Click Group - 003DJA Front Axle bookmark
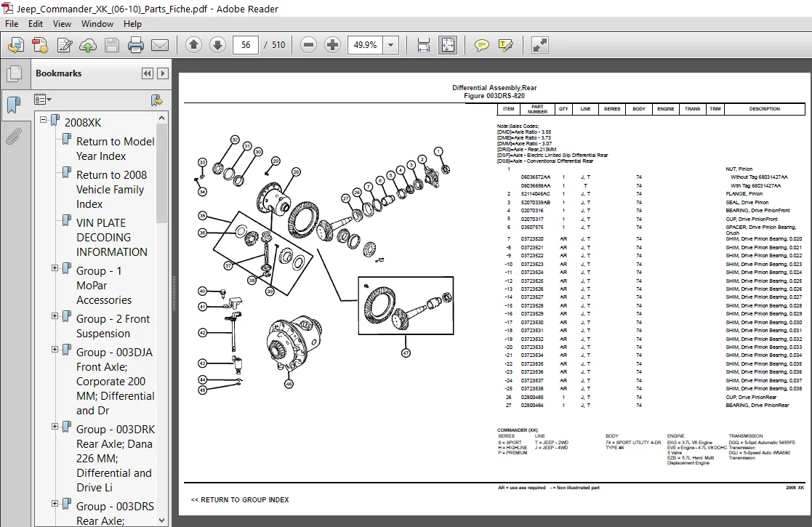Screen dimensions: 812x527 tap(116, 382)
